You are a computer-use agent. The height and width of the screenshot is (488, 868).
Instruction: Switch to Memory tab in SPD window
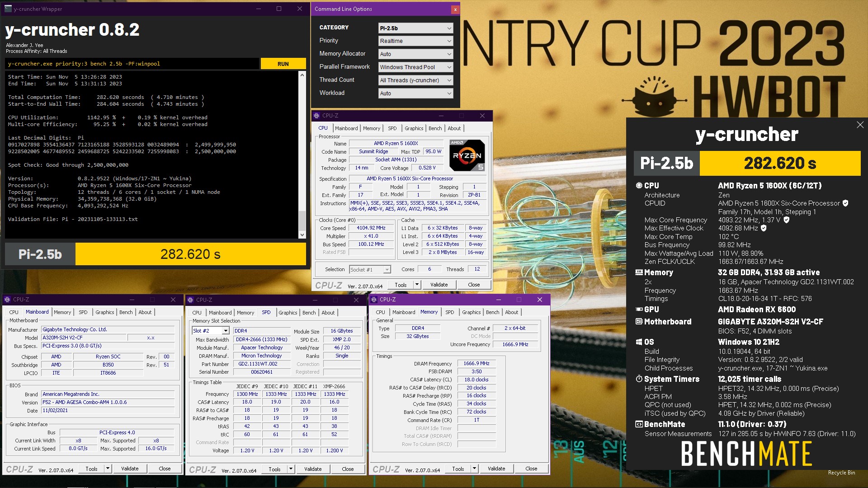click(x=245, y=313)
